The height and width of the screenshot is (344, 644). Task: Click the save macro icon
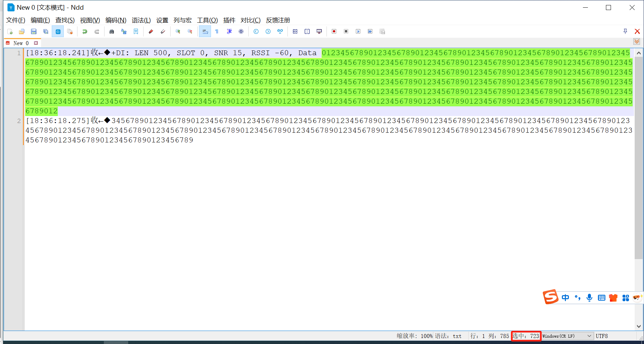coord(382,31)
